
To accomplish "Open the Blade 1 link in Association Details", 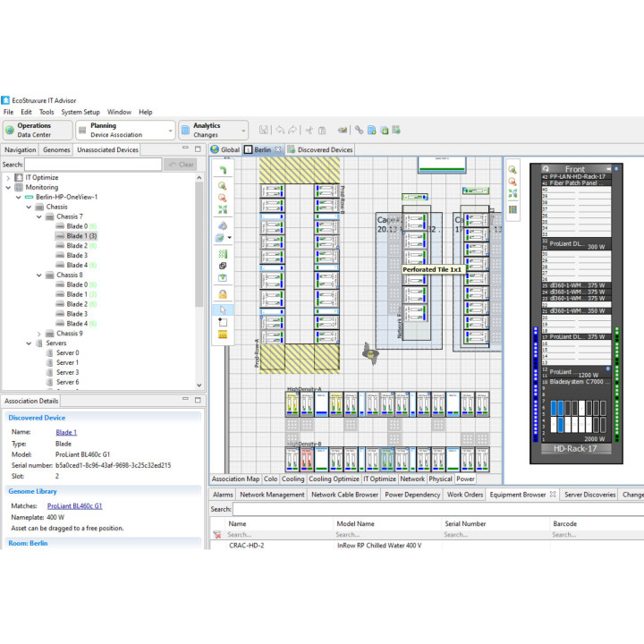I will (x=66, y=433).
